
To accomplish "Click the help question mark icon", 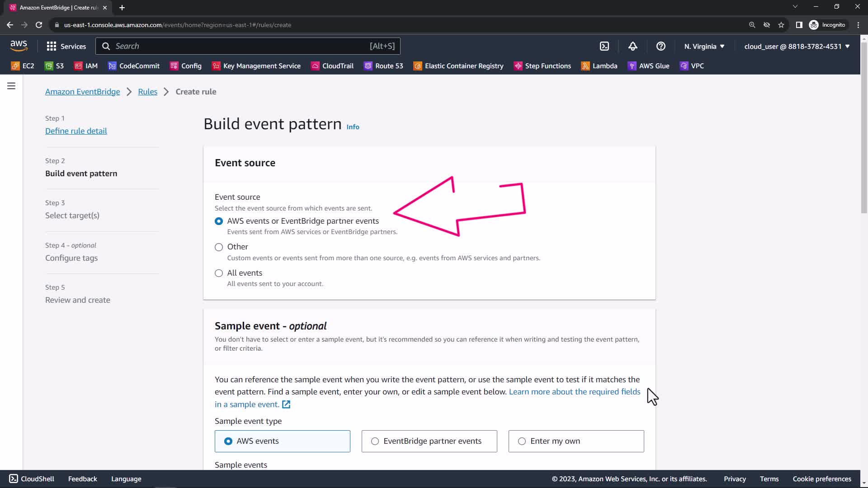I will 660,46.
